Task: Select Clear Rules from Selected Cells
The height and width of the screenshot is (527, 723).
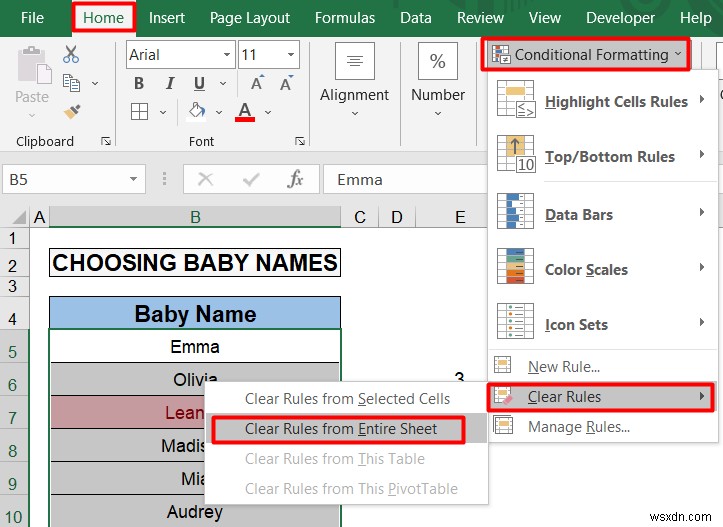Action: (347, 398)
